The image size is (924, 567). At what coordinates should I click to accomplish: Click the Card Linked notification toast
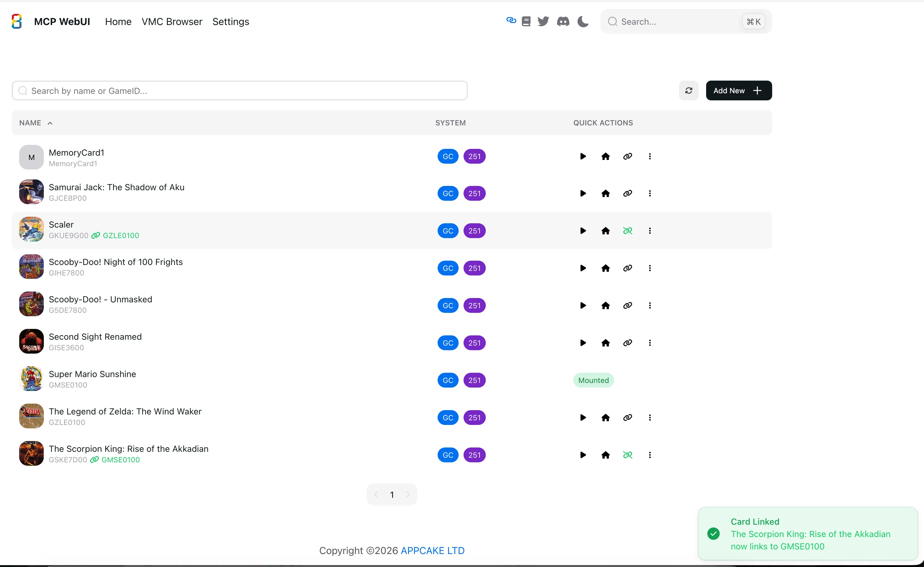(807, 533)
